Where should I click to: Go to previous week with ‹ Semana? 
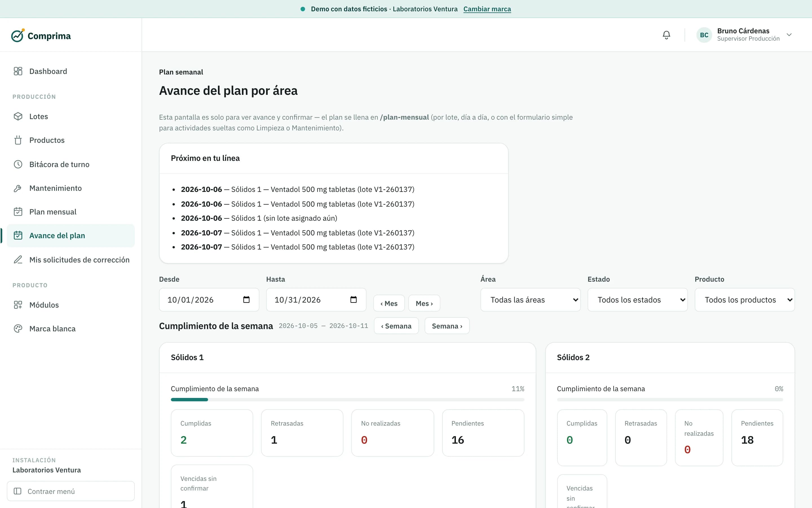(x=396, y=326)
